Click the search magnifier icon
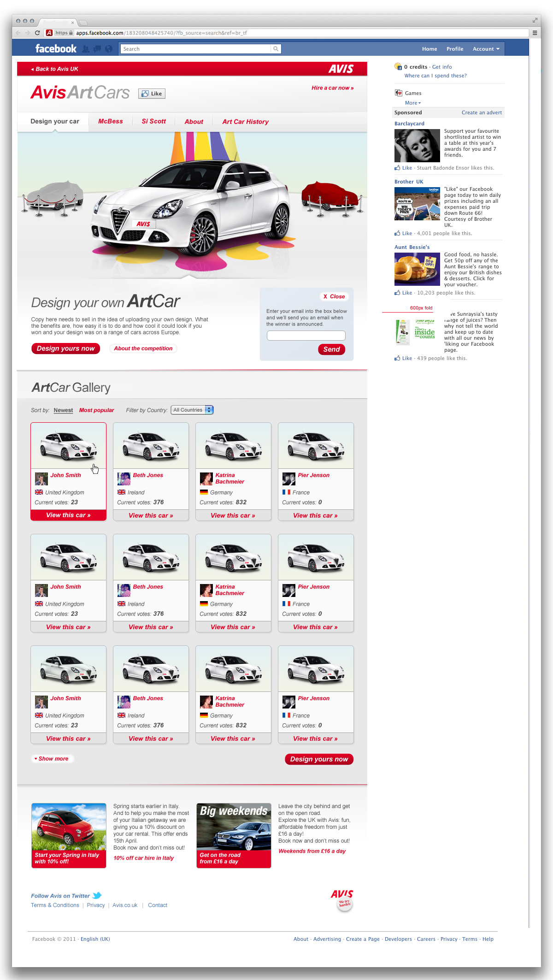Image resolution: width=553 pixels, height=980 pixels. click(x=276, y=49)
